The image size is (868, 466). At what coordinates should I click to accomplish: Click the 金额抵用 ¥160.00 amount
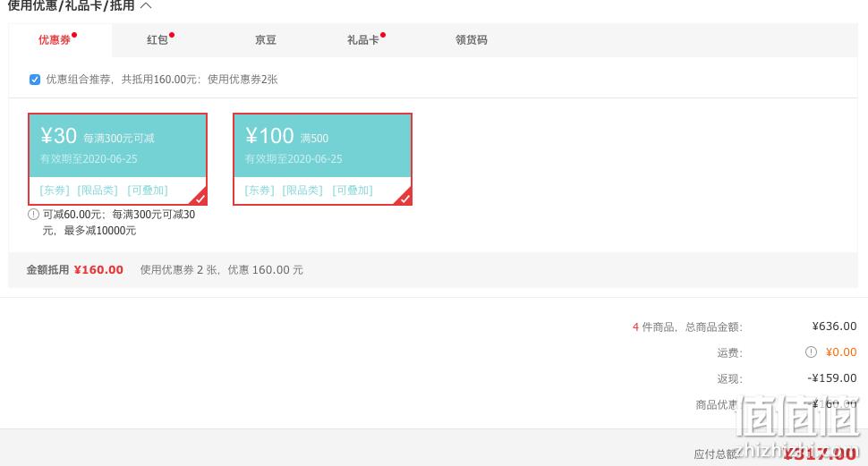pyautogui.click(x=98, y=270)
